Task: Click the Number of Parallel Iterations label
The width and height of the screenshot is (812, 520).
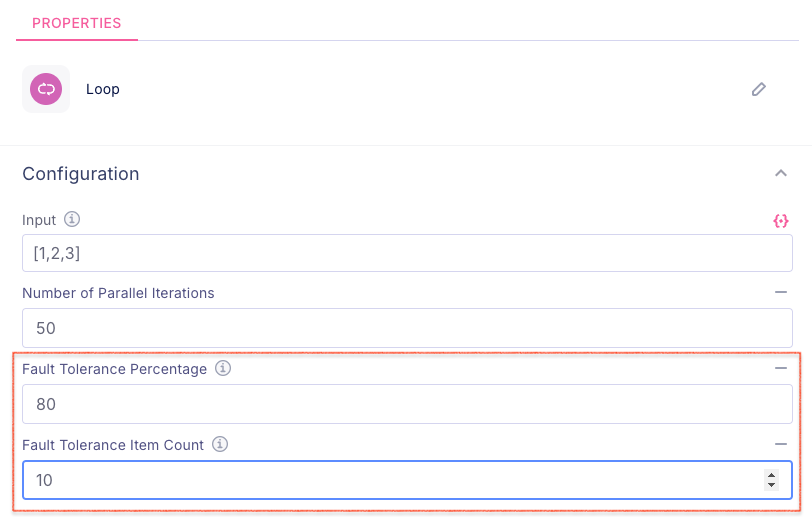Action: (118, 293)
